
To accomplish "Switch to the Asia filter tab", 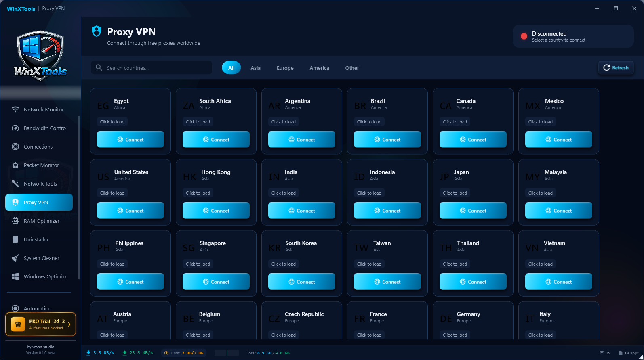I will pos(255,68).
